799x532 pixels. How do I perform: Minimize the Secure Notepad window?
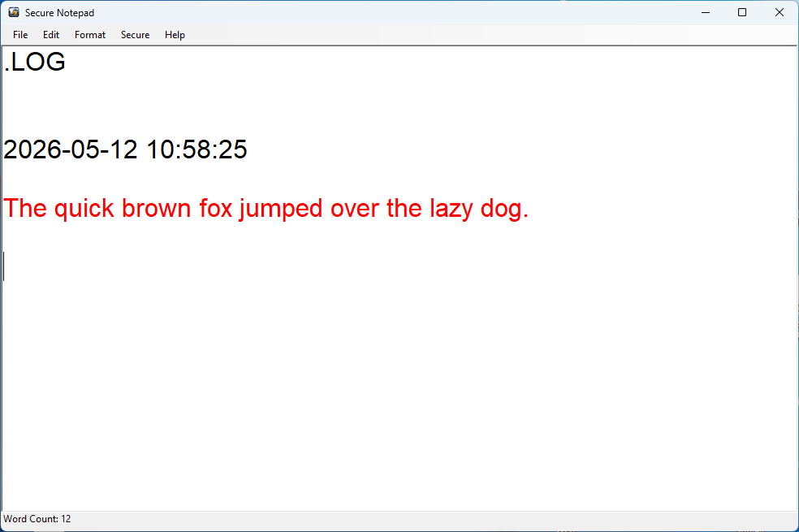(706, 12)
